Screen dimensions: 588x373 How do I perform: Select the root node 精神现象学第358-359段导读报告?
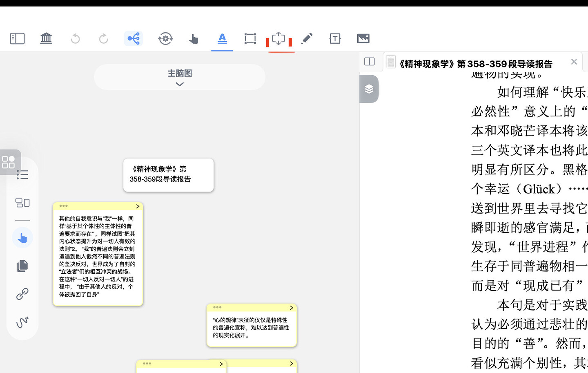coord(168,175)
